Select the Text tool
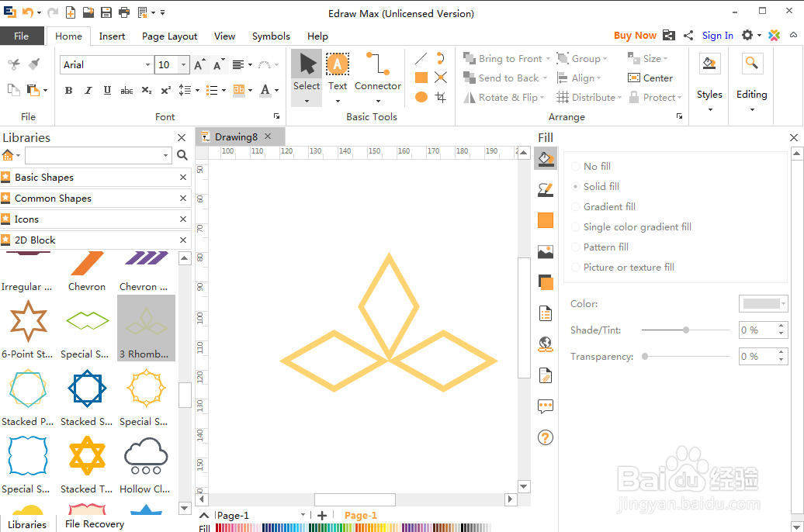The image size is (804, 532). (338, 72)
